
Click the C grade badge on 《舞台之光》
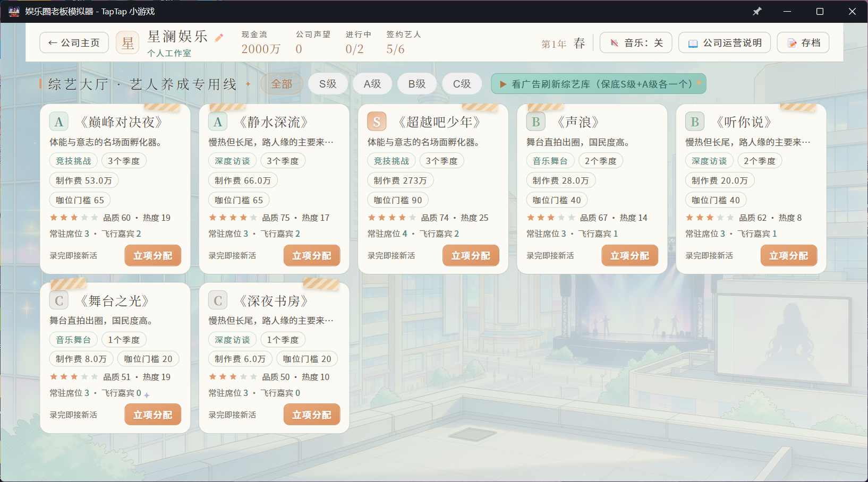59,301
